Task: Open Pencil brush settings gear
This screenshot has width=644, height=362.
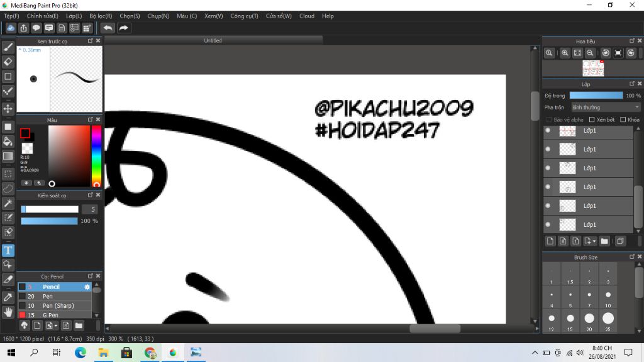Action: click(87, 287)
